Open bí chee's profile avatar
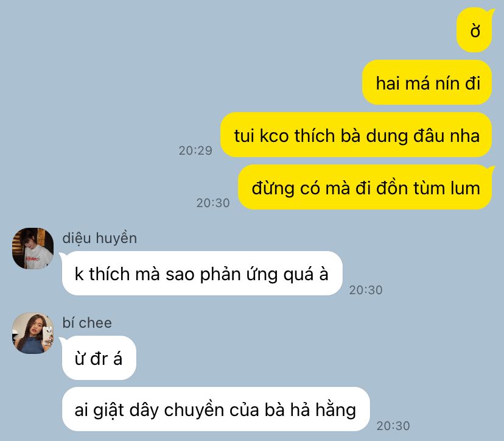 click(x=33, y=333)
